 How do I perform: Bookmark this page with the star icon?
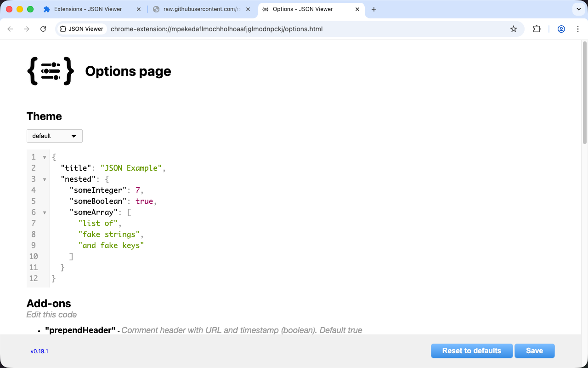(x=514, y=29)
